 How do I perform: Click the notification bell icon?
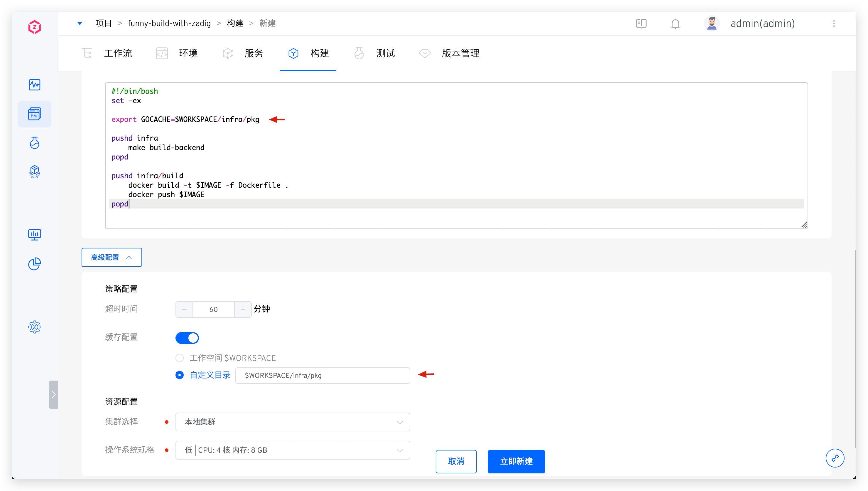click(675, 23)
